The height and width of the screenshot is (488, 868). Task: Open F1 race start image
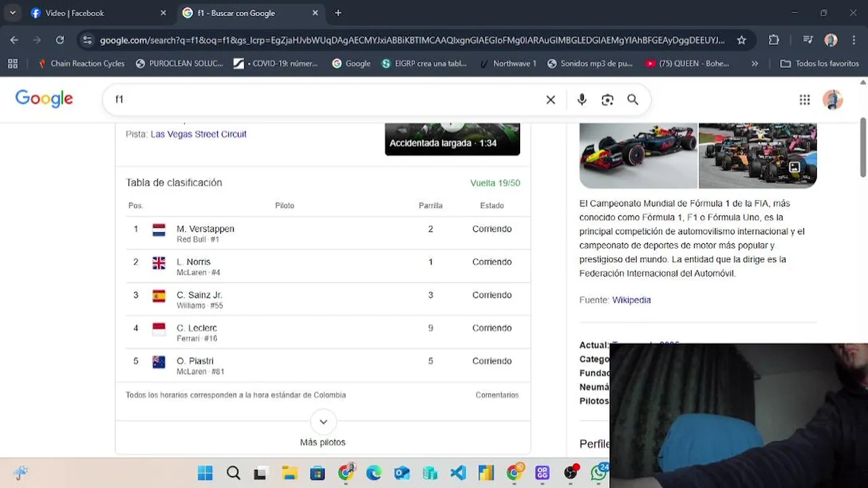(x=757, y=156)
